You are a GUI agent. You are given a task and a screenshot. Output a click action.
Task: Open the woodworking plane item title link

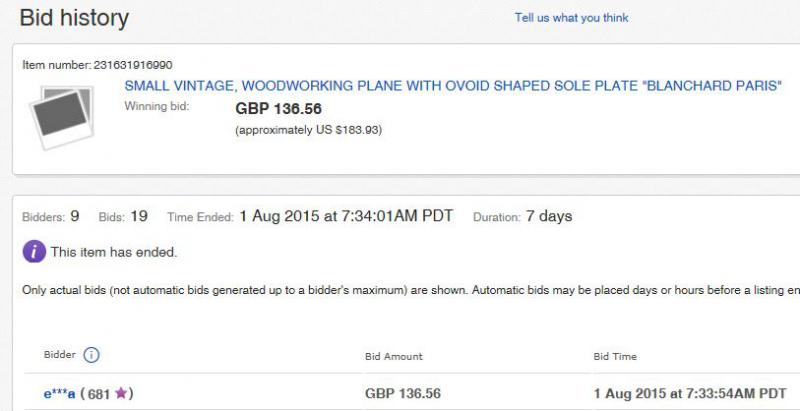[x=453, y=86]
